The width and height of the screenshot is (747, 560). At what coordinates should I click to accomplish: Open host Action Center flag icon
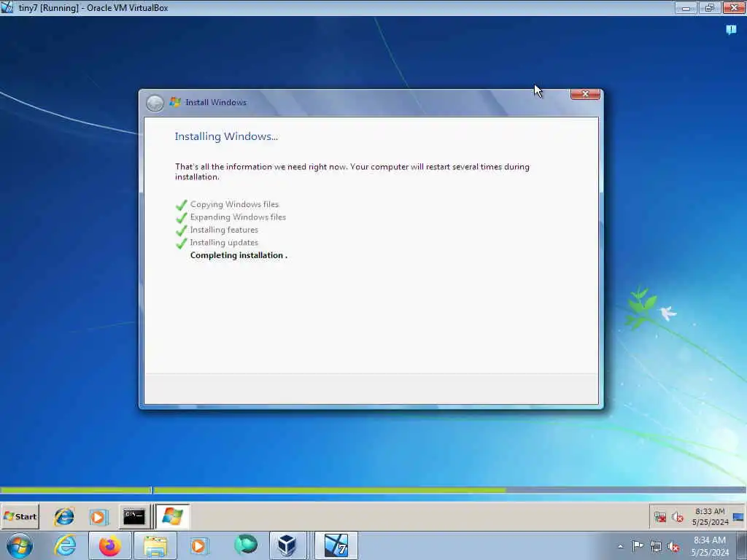click(638, 546)
